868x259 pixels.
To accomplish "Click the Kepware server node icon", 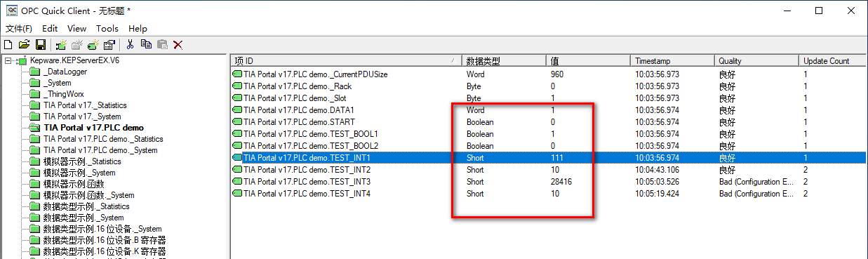I will coord(22,61).
